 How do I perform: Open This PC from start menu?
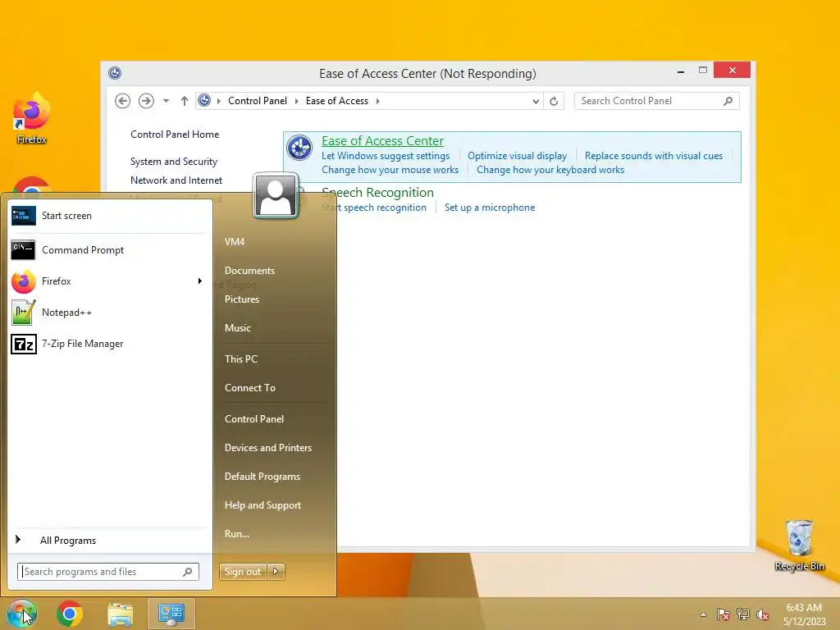click(x=241, y=359)
